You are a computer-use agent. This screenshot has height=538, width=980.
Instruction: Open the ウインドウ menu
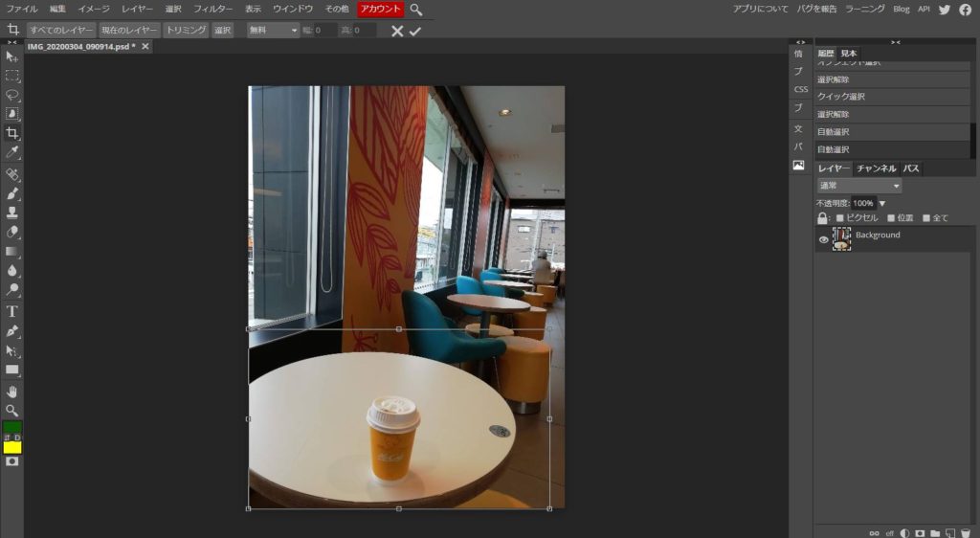coord(293,10)
